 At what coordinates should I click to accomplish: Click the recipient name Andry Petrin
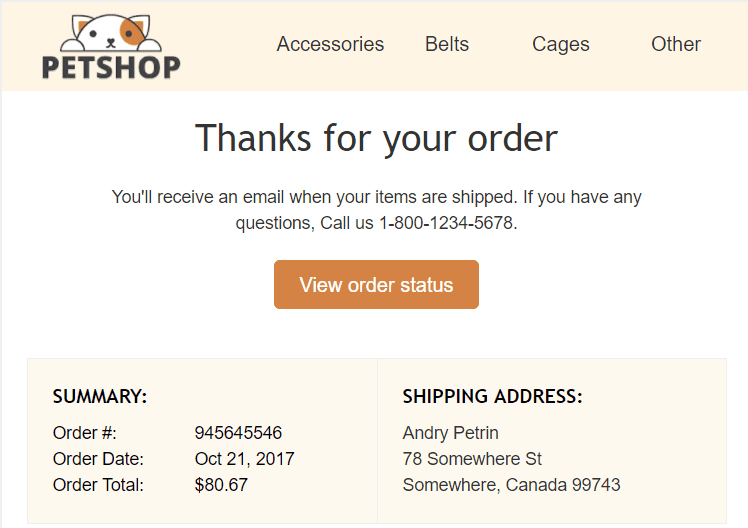click(x=450, y=433)
